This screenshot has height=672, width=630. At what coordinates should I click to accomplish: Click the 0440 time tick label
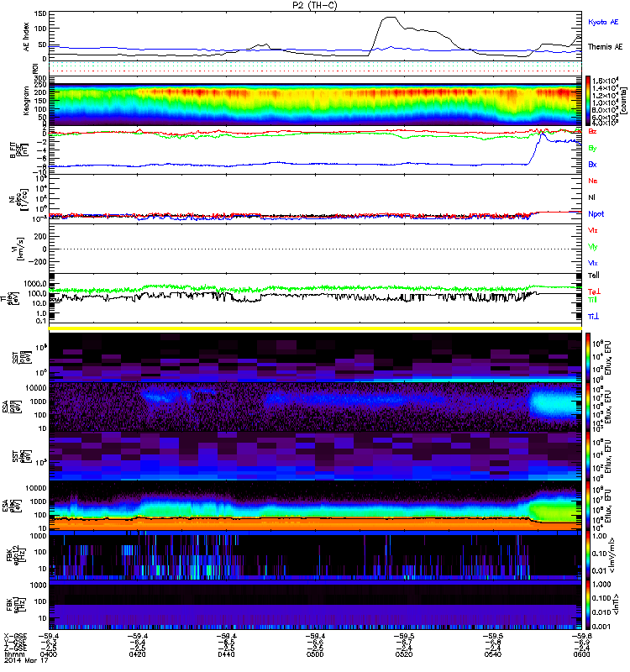[226, 654]
